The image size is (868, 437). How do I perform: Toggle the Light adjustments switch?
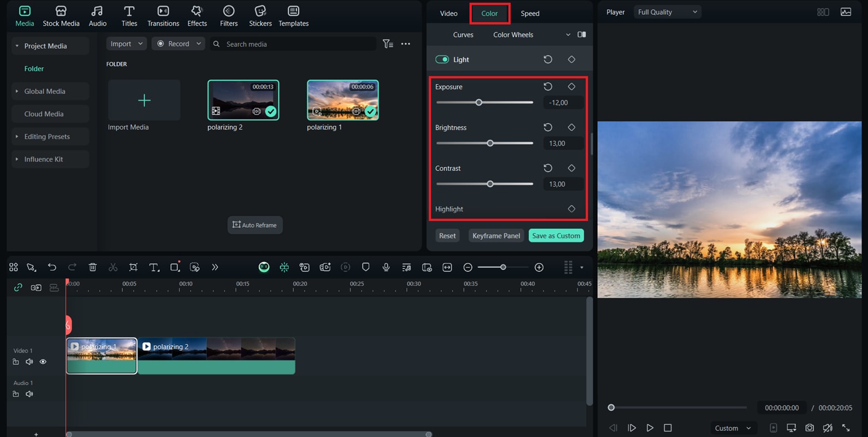[442, 60]
